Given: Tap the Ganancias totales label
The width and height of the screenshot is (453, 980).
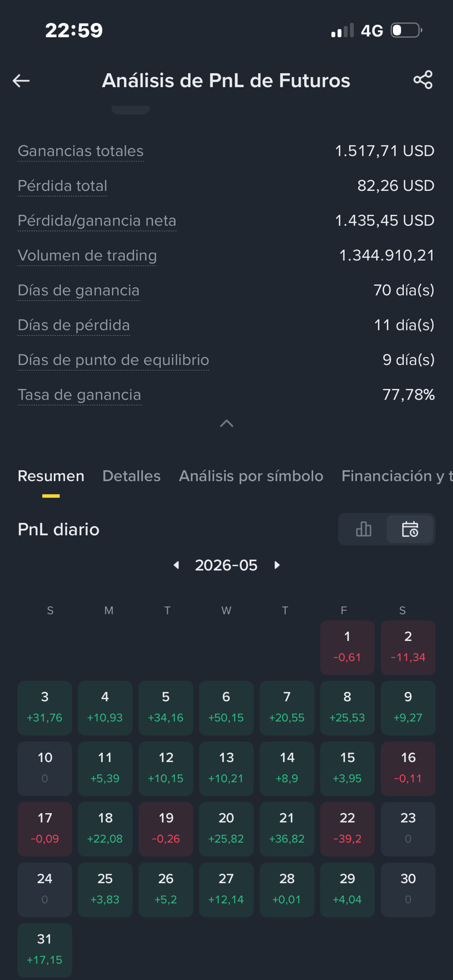Looking at the screenshot, I should 80,151.
